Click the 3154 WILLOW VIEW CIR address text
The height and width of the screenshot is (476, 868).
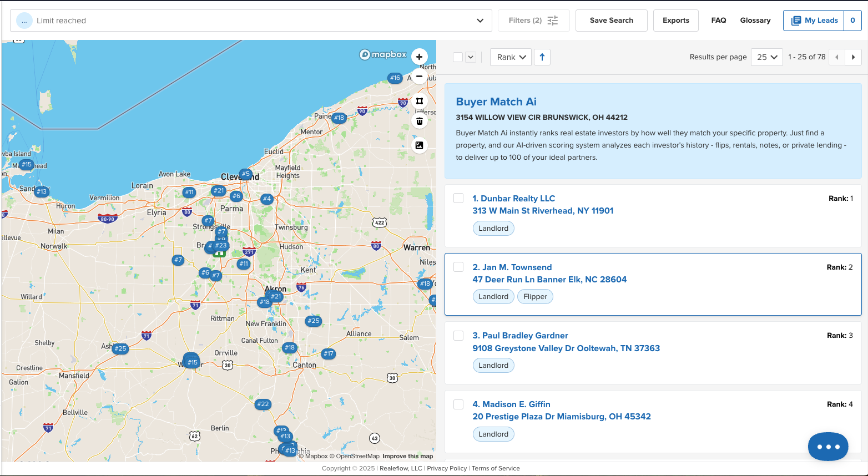pos(542,117)
